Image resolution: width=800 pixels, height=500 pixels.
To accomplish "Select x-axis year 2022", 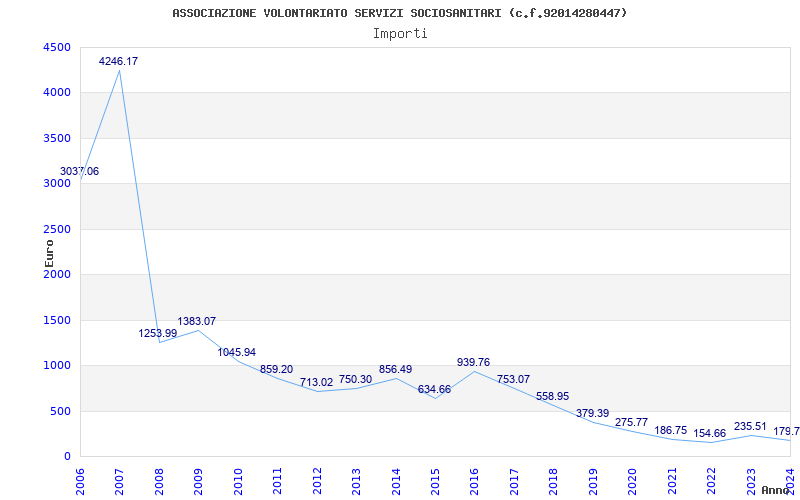I will coord(711,482).
